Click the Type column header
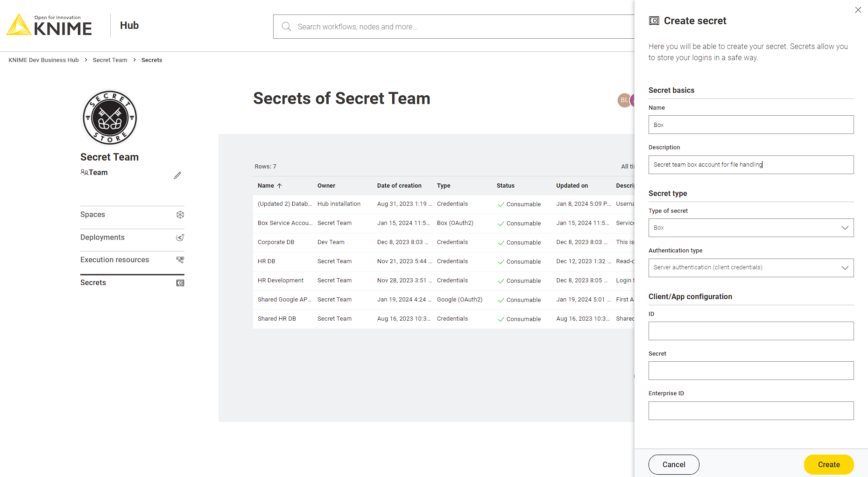This screenshot has width=868, height=477. [x=444, y=186]
